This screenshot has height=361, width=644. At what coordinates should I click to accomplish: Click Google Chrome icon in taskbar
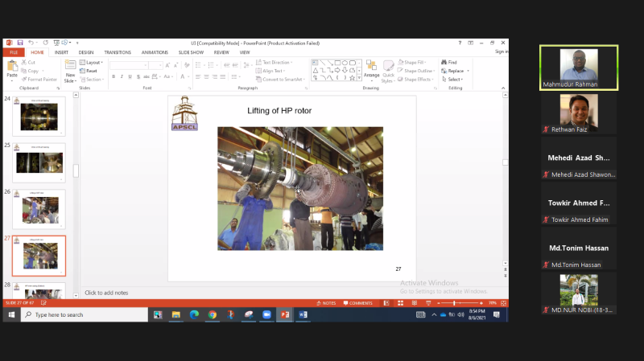tap(213, 314)
